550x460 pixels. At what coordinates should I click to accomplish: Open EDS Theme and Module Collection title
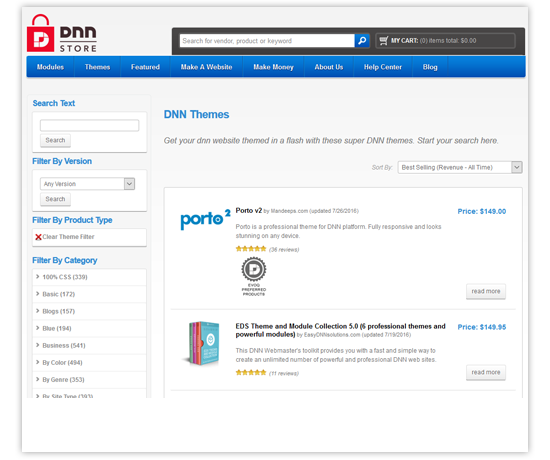[x=340, y=330]
